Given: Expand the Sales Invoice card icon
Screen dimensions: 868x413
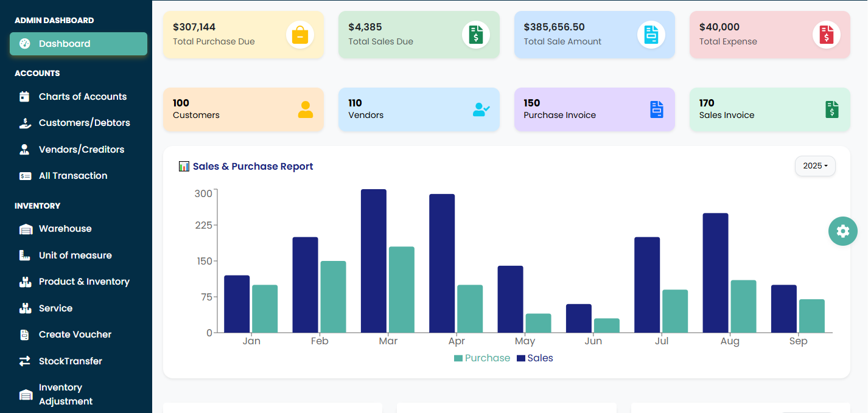Looking at the screenshot, I should click(x=831, y=109).
